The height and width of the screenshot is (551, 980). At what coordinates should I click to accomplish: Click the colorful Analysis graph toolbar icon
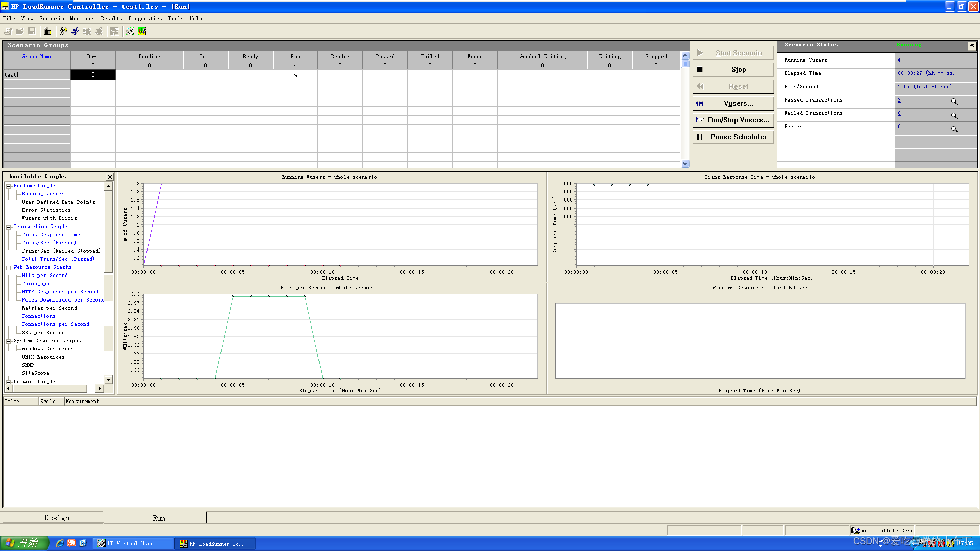[x=142, y=31]
